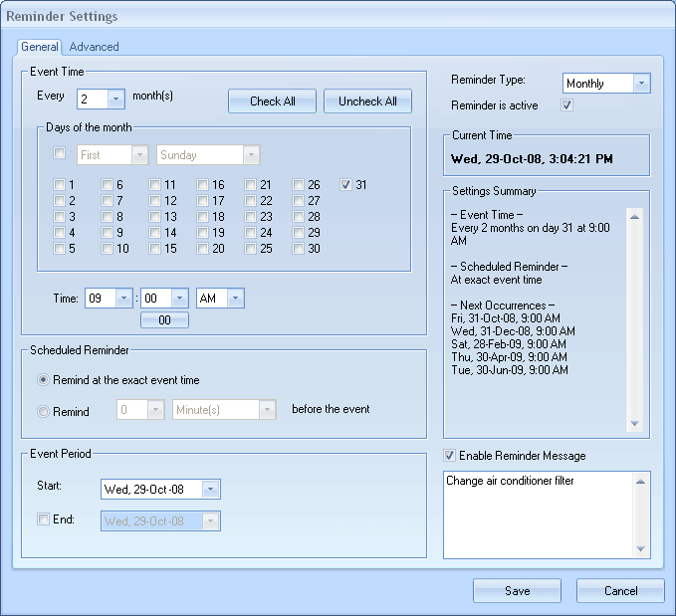This screenshot has width=676, height=616.
Task: Open the Reminder Type dropdown
Action: [640, 84]
